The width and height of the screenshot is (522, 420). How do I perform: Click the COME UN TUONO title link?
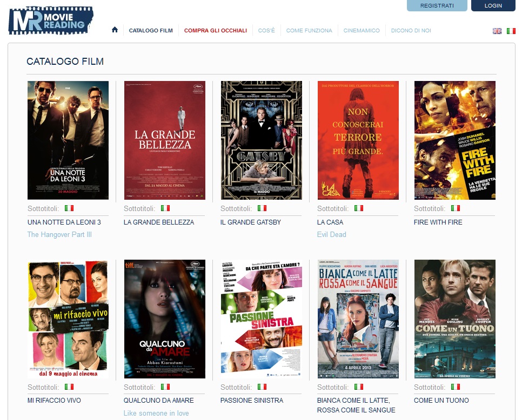441,401
